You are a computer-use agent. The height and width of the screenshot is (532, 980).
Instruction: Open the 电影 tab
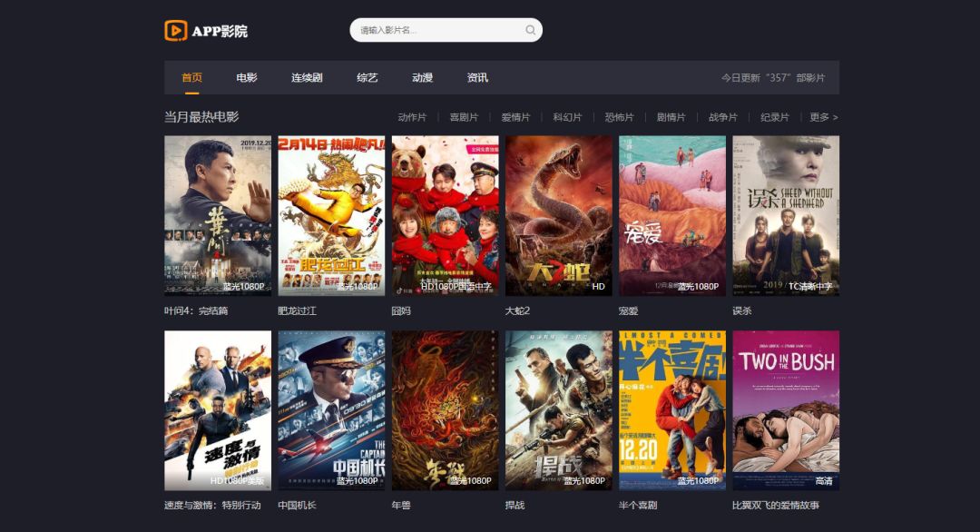tap(247, 77)
